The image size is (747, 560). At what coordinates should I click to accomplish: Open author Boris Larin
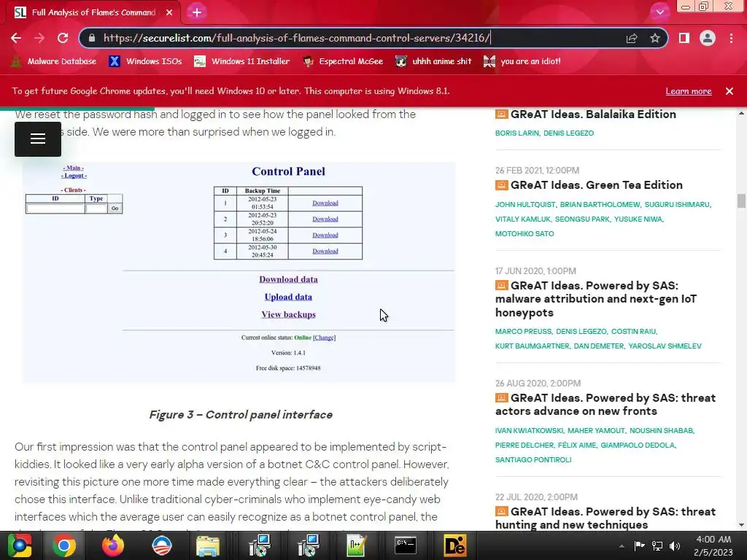pyautogui.click(x=517, y=133)
